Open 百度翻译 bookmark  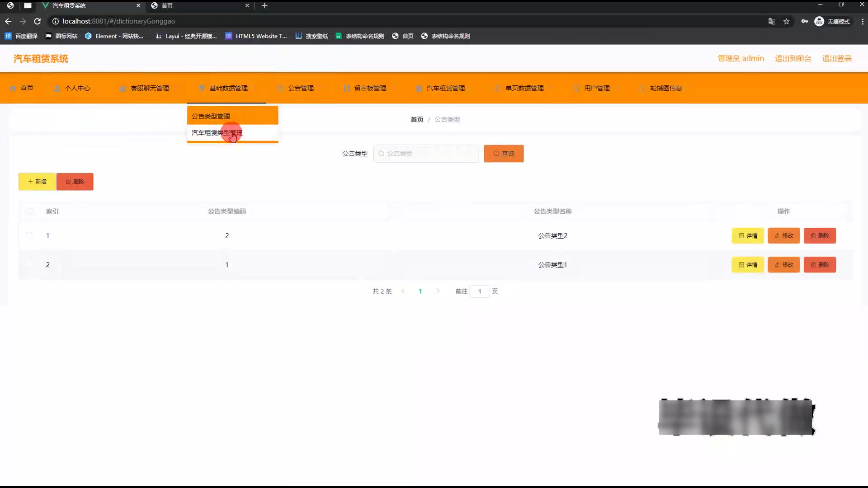[21, 36]
